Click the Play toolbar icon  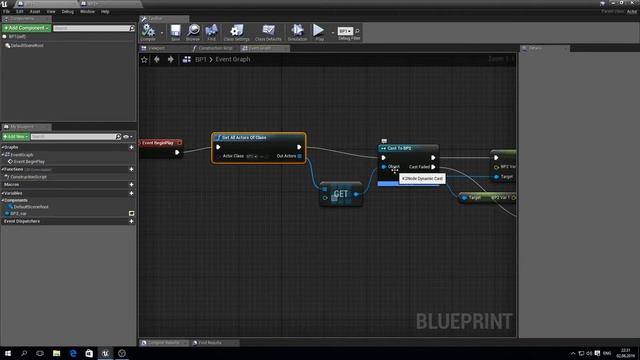(x=319, y=32)
